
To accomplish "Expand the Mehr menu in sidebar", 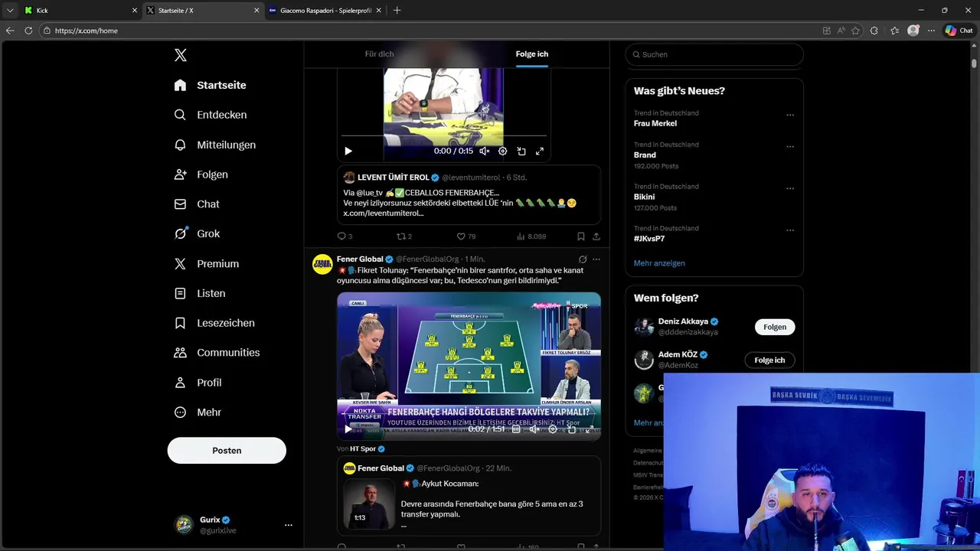I will 198,412.
